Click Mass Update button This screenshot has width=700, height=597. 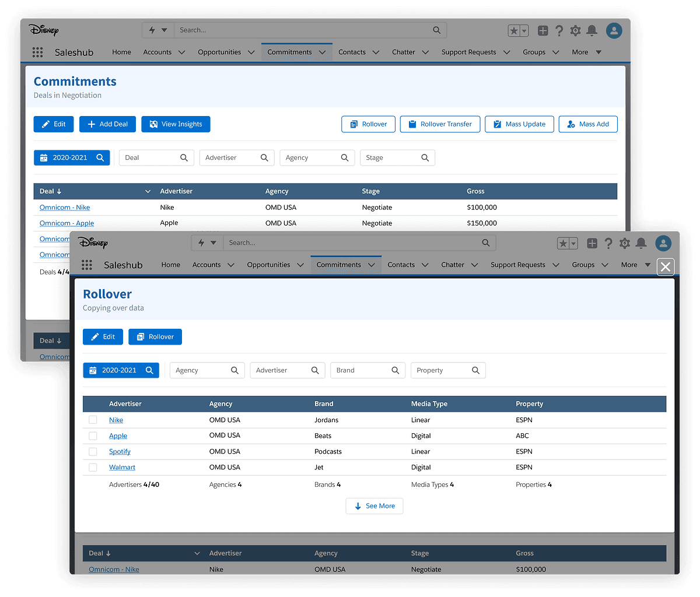(519, 124)
